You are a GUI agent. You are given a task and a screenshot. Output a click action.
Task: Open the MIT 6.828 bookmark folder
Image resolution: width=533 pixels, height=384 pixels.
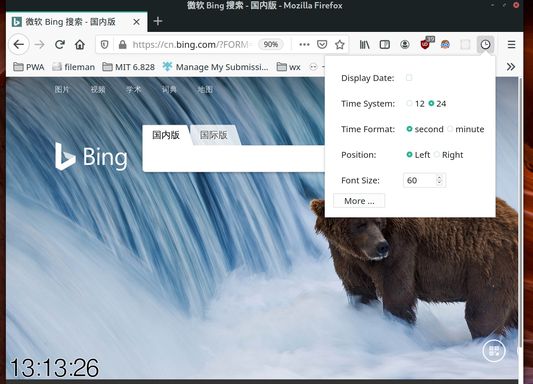[x=128, y=67]
